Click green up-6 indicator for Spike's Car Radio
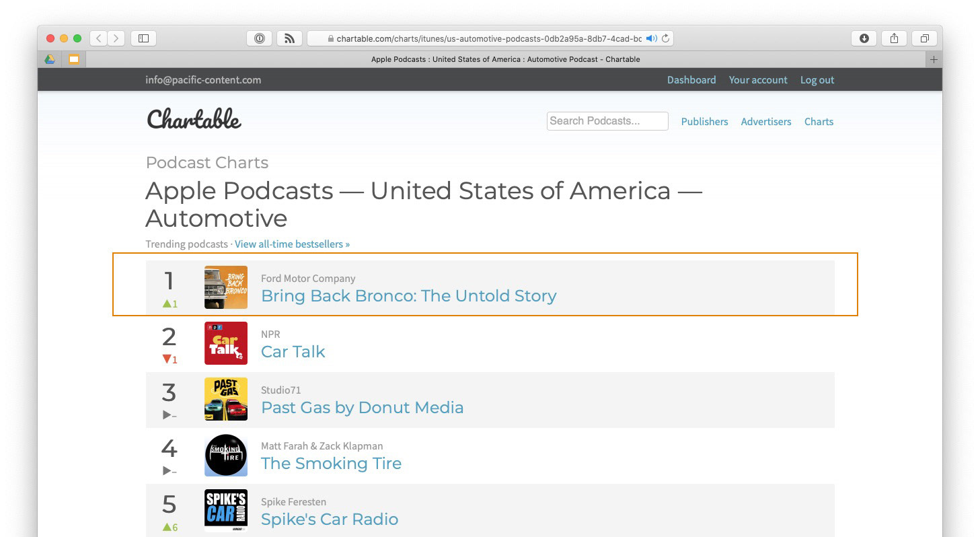Viewport: 980px width, 537px height. (169, 527)
